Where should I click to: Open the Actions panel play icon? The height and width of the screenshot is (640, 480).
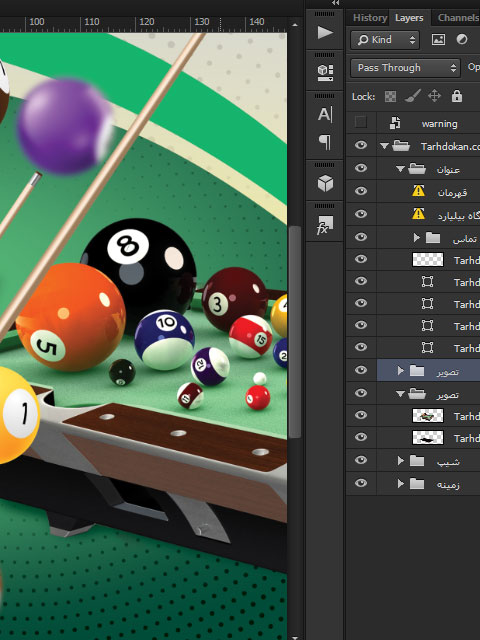pyautogui.click(x=325, y=32)
